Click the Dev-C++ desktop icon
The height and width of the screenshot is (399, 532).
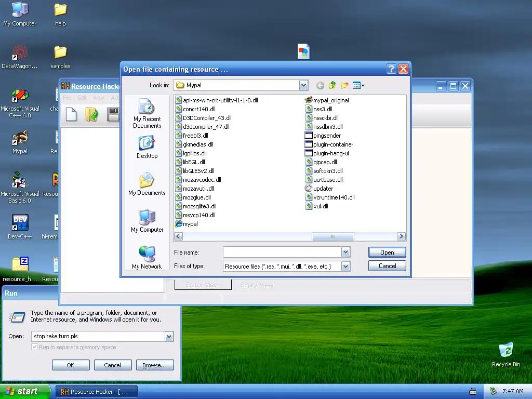point(20,227)
